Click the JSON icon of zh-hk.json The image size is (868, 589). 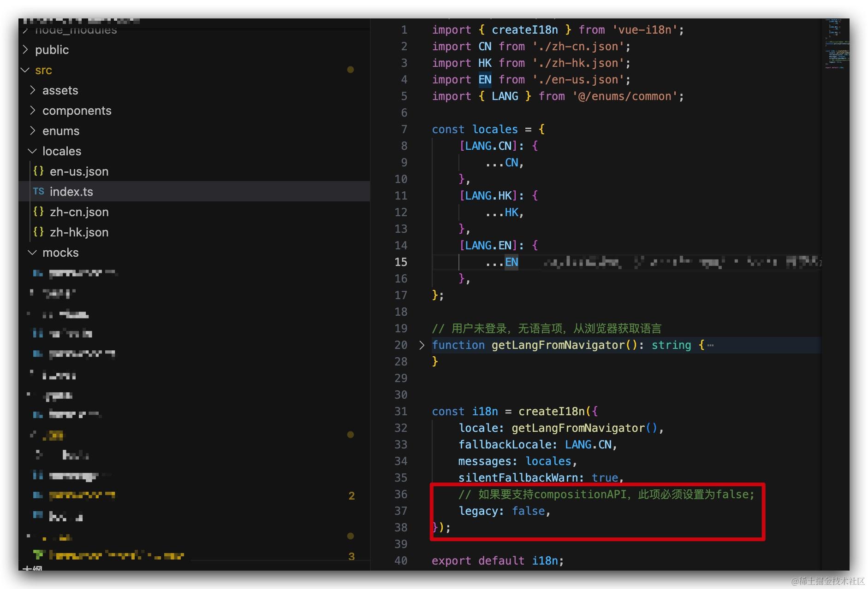[x=39, y=232]
